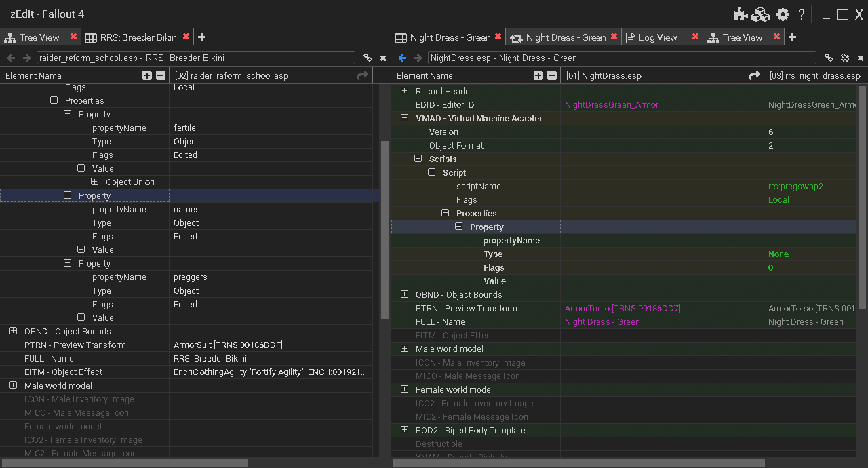This screenshot has height=468, width=868.
Task: Go forward using right pane forward arrow
Action: click(418, 58)
